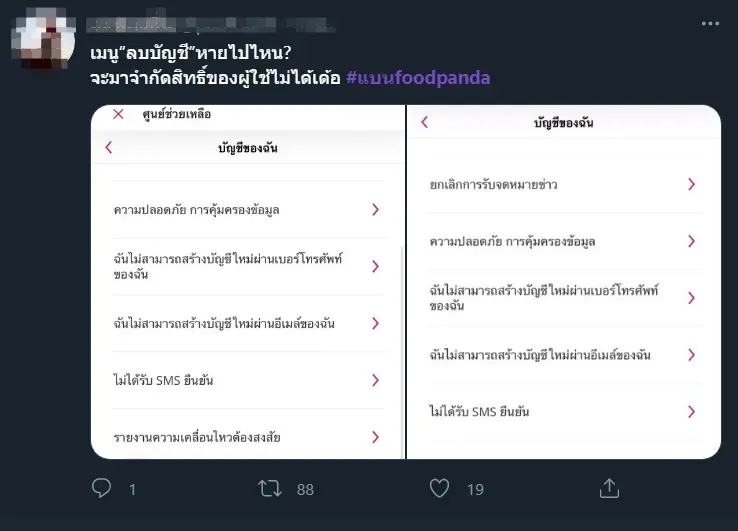
Task: Select ฉันไม่สามารถสร้างบัญชีใหม่ผ่านอีเมล์ของฉัน in right panel
Action: point(540,355)
